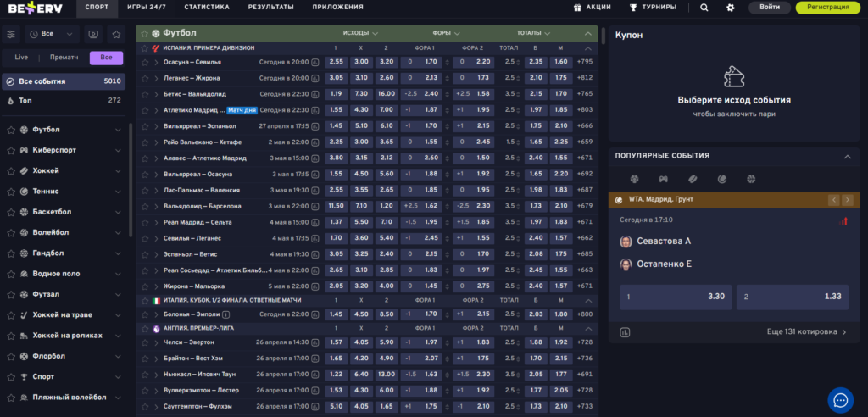Screen dimensions: 868x417
Task: Click statistics icon at bottom of WTA card
Action: tap(625, 332)
